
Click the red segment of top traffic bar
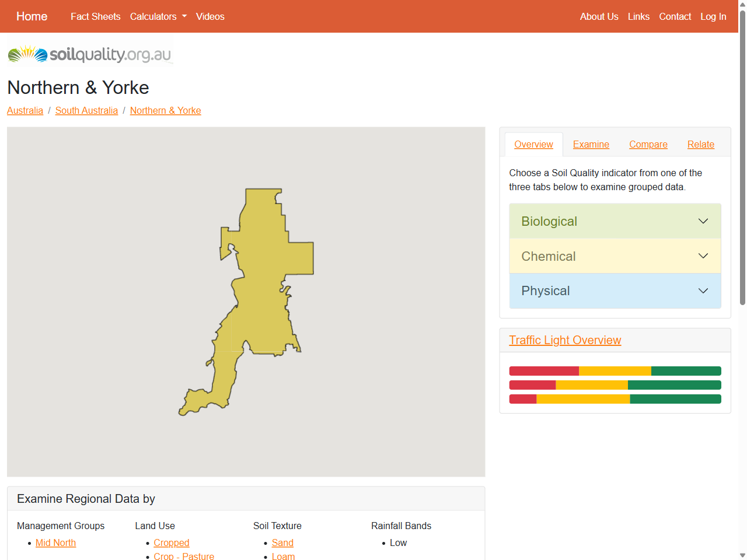543,371
